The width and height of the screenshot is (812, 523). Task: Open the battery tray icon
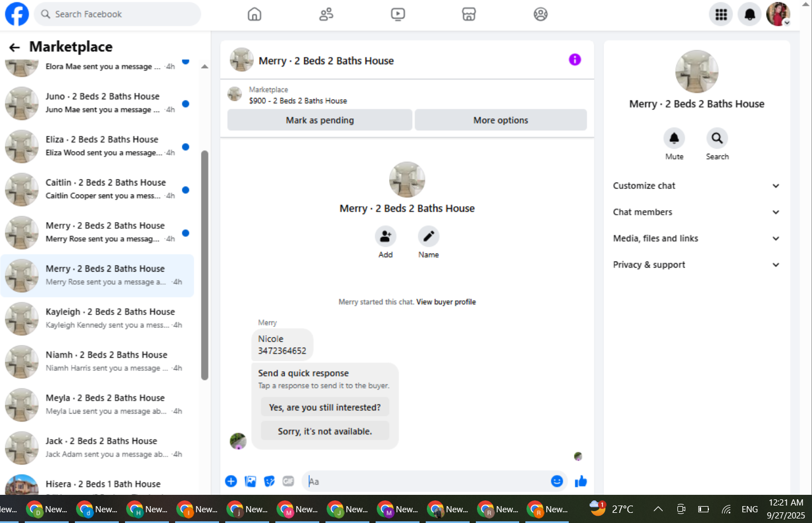coord(703,509)
